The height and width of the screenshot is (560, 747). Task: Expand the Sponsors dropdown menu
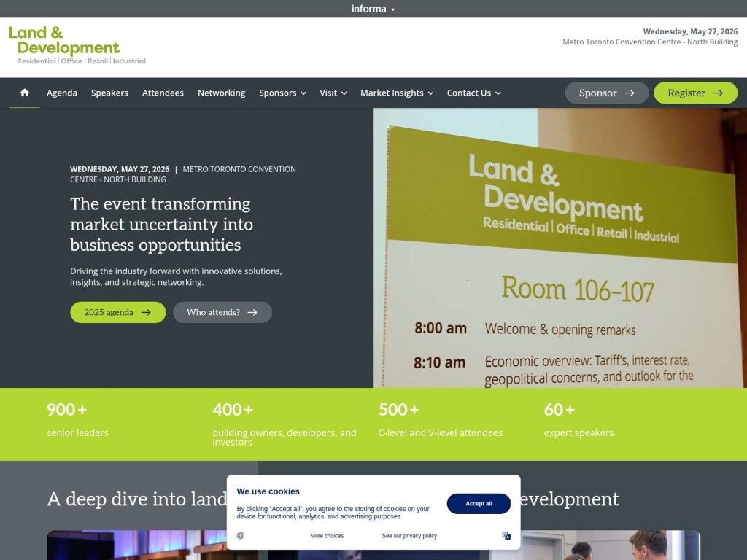(x=282, y=93)
